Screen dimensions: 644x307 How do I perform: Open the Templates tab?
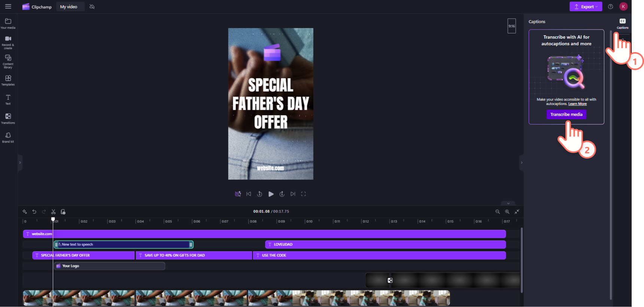pyautogui.click(x=8, y=81)
